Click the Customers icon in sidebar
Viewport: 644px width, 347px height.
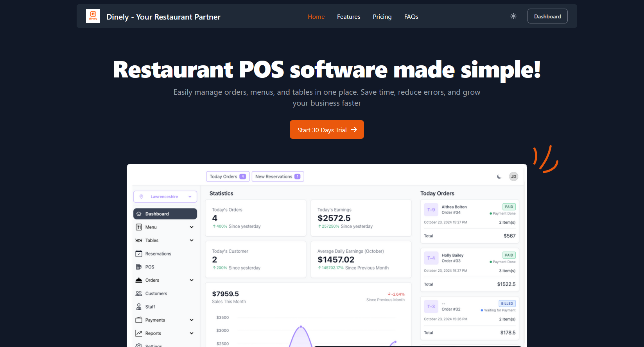tap(139, 294)
